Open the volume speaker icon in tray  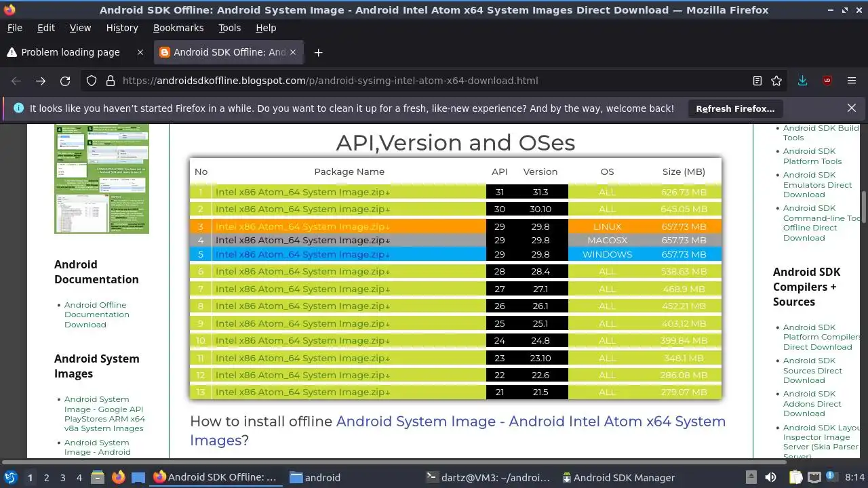point(770,477)
